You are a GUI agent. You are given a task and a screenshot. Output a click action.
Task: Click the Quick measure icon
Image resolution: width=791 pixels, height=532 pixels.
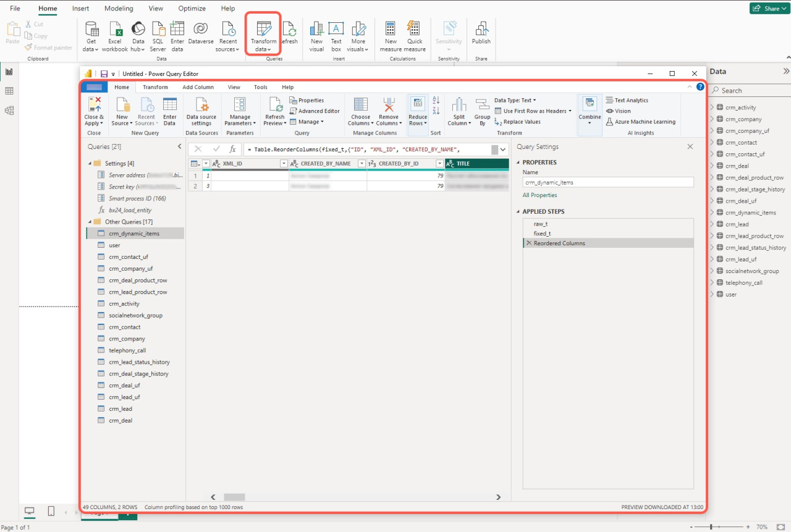(x=415, y=30)
